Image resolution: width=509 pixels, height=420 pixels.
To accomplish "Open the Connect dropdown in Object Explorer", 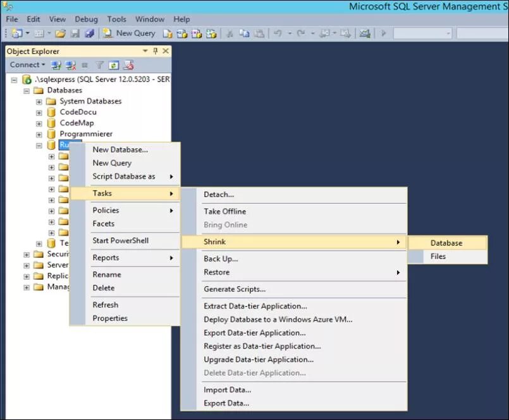I will 27,65.
